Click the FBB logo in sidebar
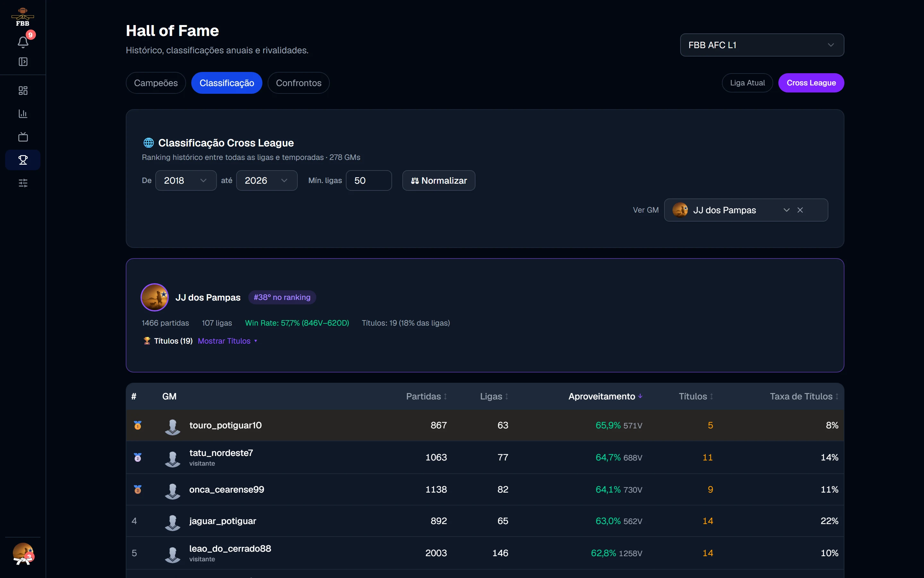 [x=22, y=17]
